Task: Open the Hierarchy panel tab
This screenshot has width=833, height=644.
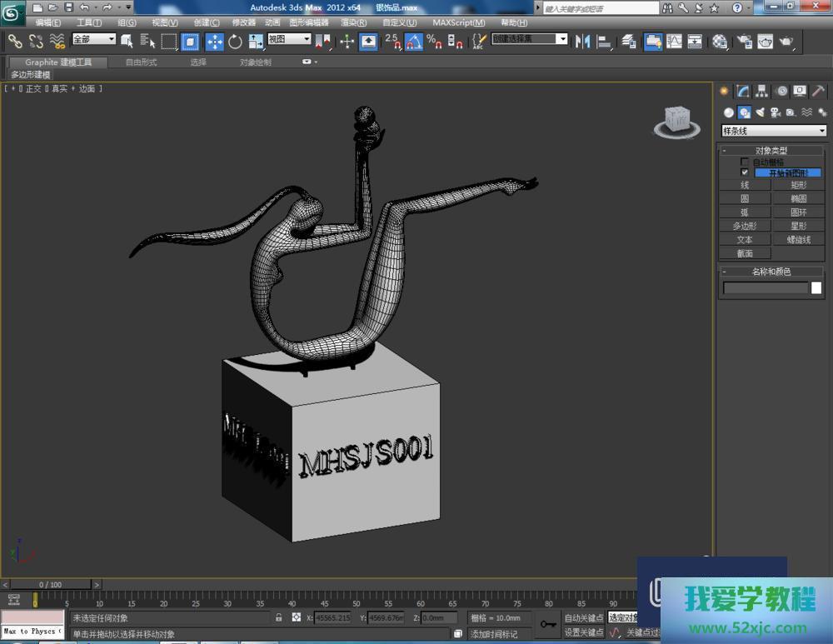Action: [x=762, y=91]
